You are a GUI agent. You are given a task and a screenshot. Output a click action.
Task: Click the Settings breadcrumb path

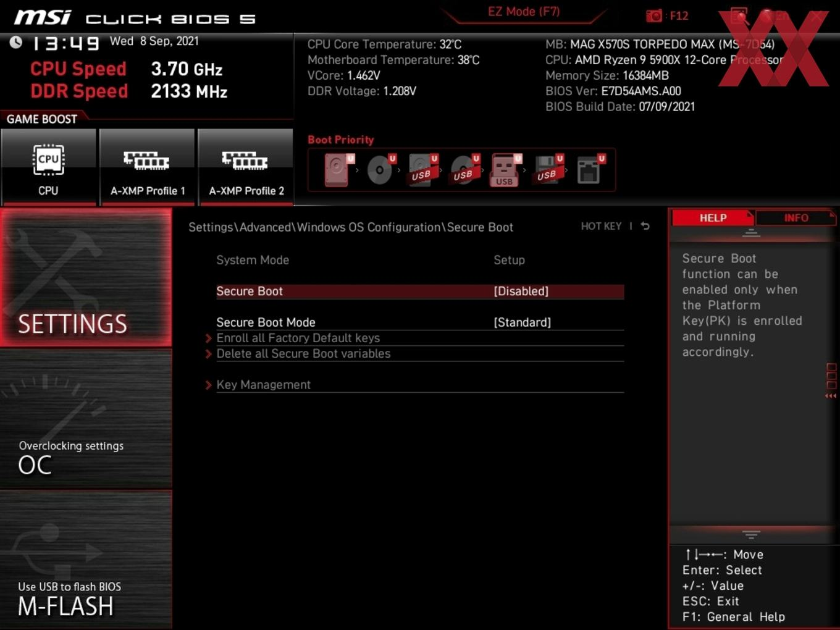(350, 227)
